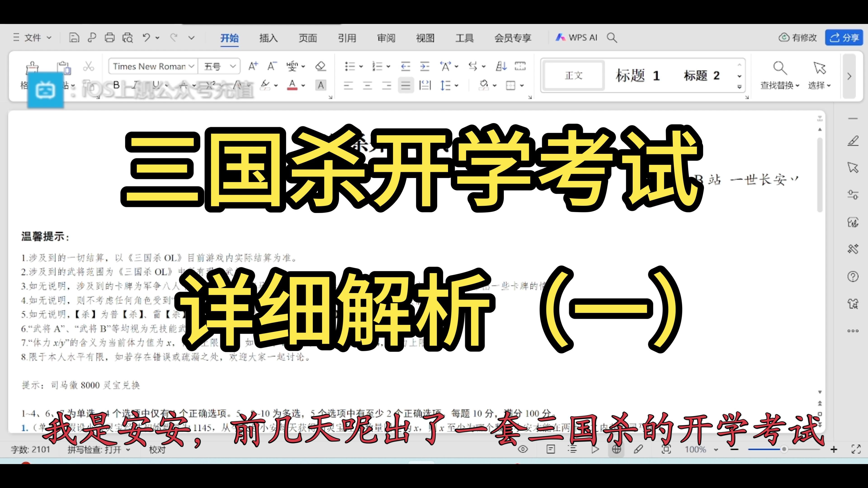Decrease paragraph indent
This screenshot has width=868, height=488.
(405, 66)
